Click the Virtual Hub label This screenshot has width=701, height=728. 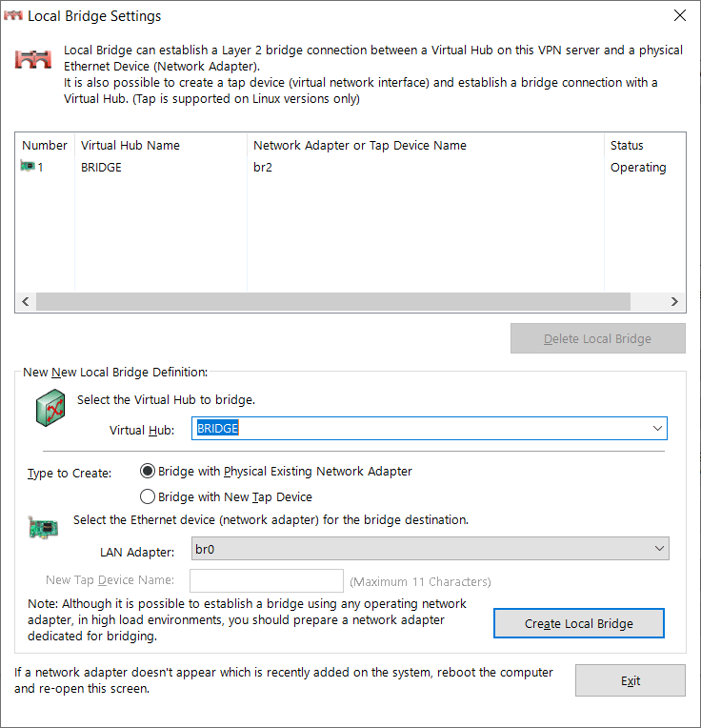(x=142, y=430)
